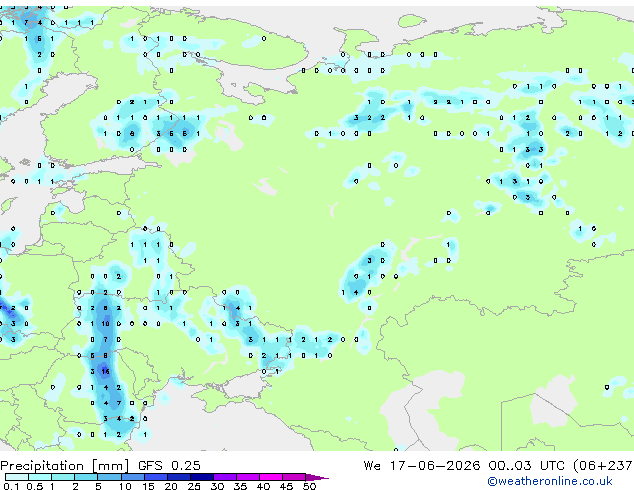Click the '0.1' legend scale label
The height and width of the screenshot is (490, 634).
pos(11,486)
